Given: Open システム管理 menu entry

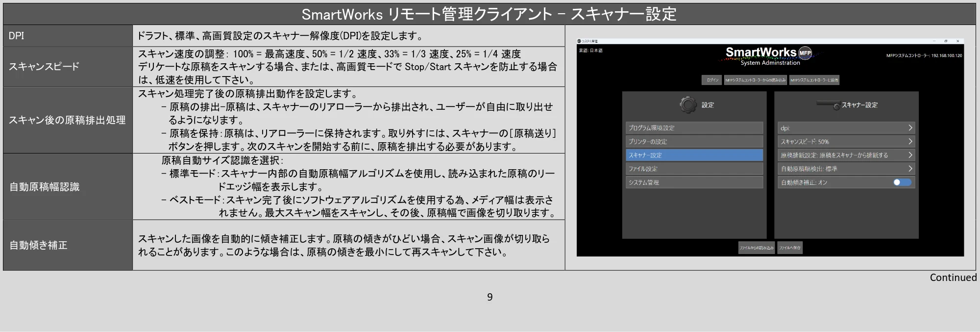Looking at the screenshot, I should (x=694, y=182).
